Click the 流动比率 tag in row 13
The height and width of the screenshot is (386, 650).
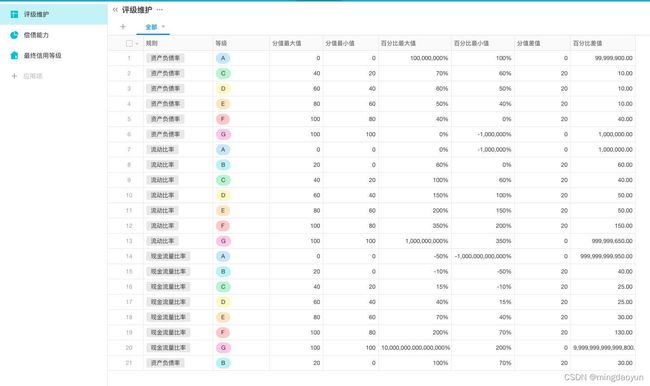coord(162,241)
